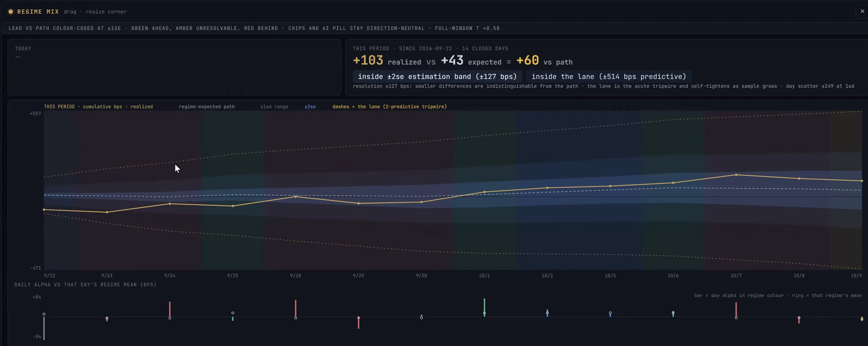Viewport: 868px width, 346px height.
Task: Click the realized line data point at 9/29
Action: point(358,203)
